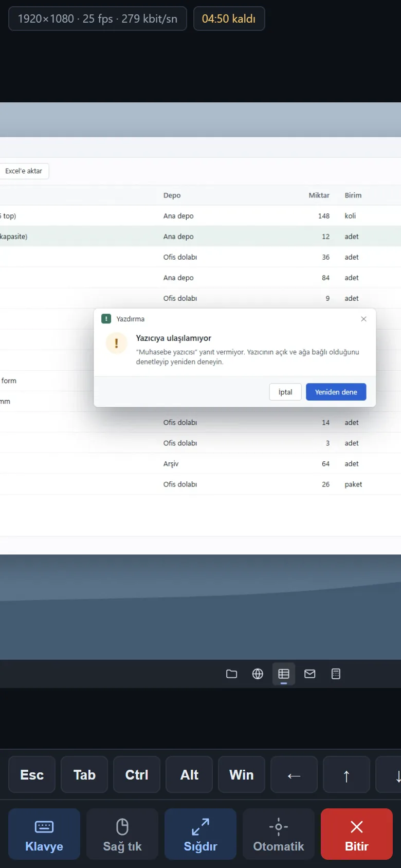Send the up arrow key

click(x=347, y=774)
